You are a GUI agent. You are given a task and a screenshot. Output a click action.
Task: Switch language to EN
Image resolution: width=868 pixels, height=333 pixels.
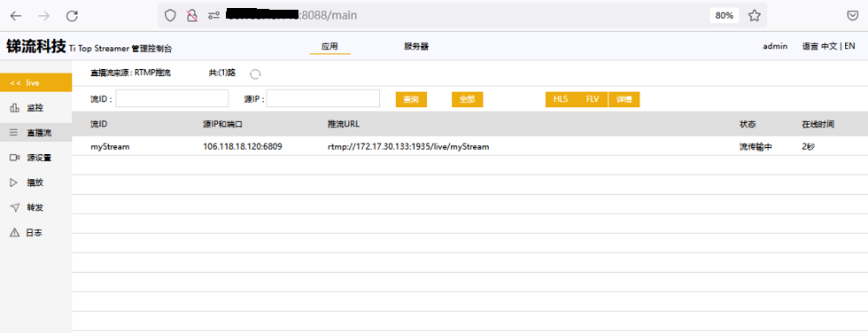849,46
